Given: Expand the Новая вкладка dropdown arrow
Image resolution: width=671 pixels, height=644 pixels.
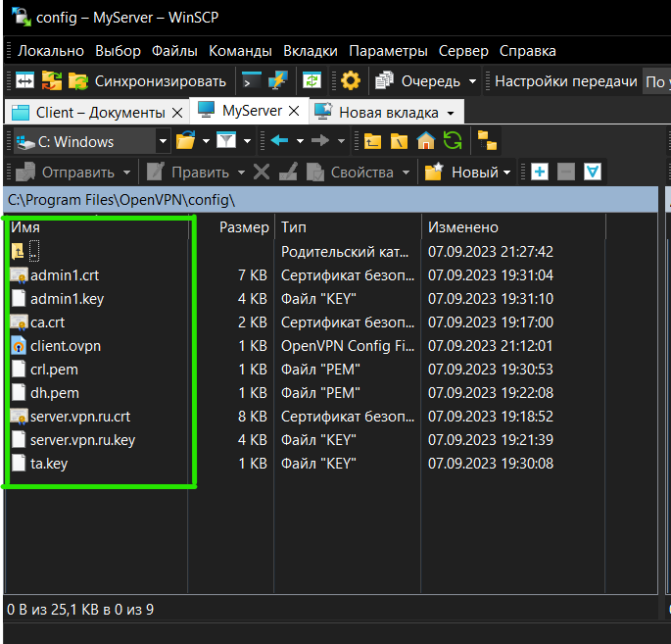Looking at the screenshot, I should tap(451, 114).
